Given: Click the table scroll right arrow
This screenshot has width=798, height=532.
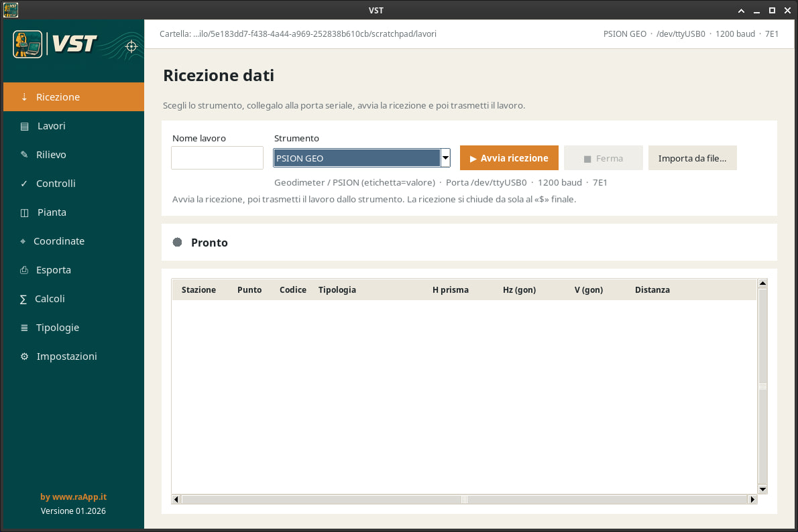Looking at the screenshot, I should point(752,499).
